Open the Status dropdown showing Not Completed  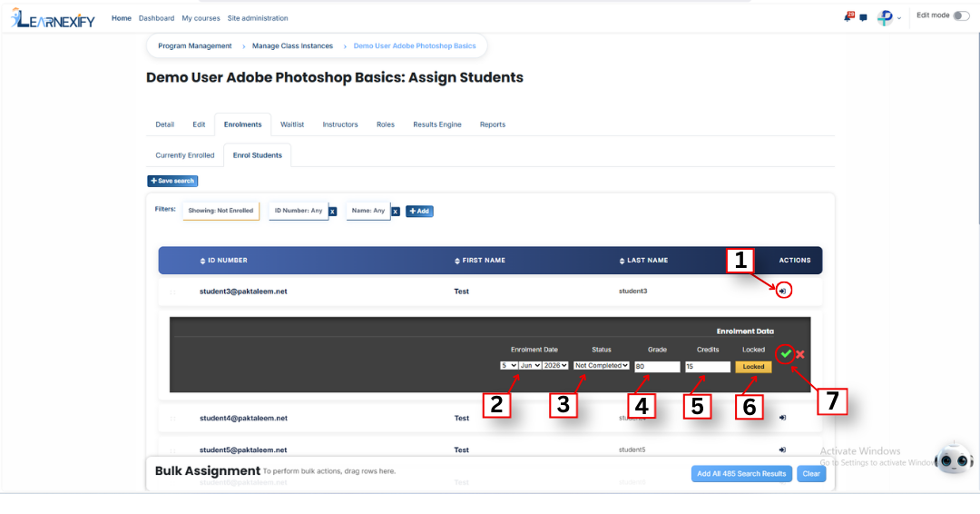click(602, 366)
